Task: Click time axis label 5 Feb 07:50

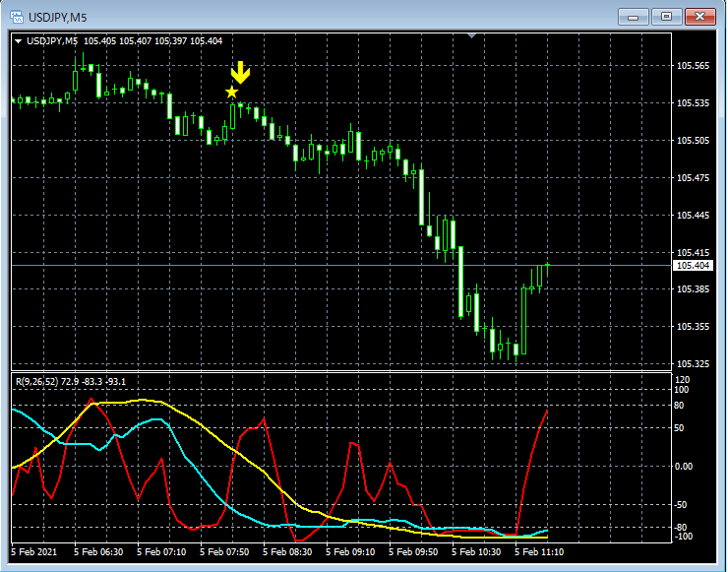Action: (224, 552)
